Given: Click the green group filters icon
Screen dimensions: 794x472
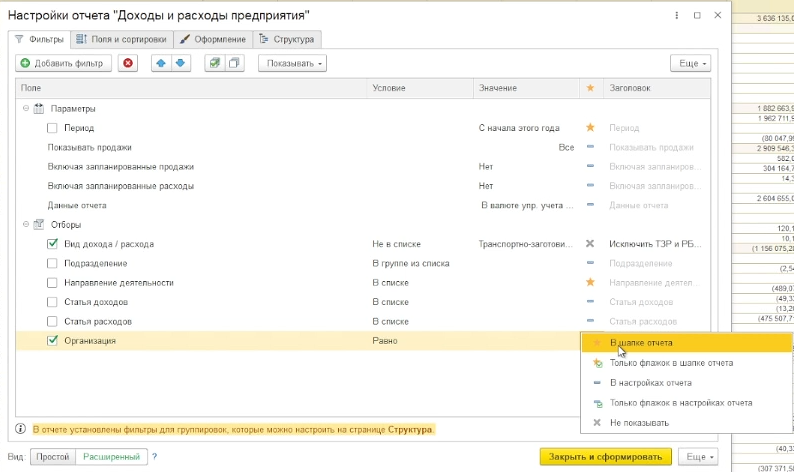Looking at the screenshot, I should (215, 63).
